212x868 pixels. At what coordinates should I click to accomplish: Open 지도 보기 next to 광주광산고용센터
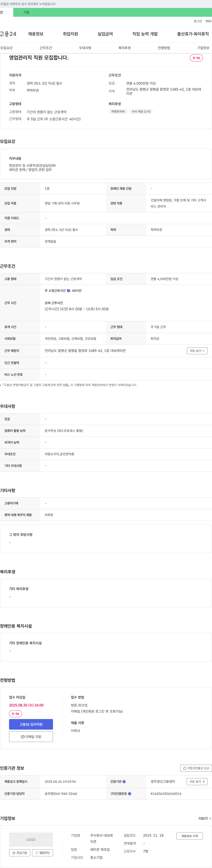[197, 781]
